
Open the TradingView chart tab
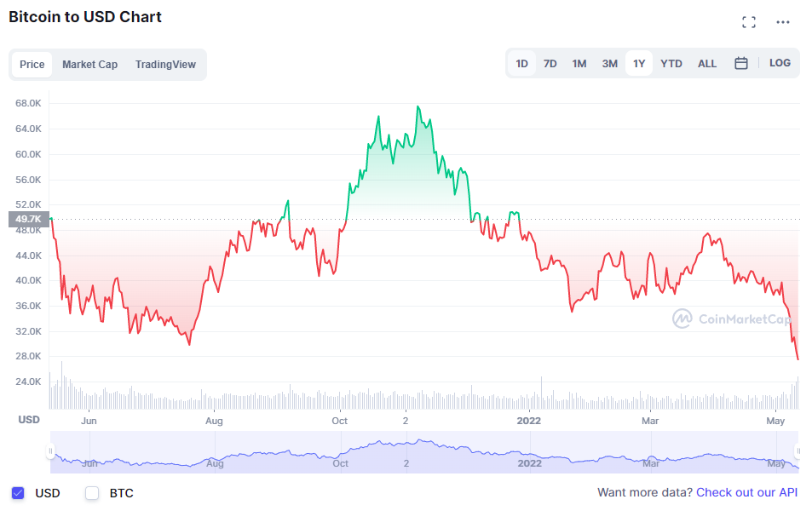pyautogui.click(x=164, y=64)
